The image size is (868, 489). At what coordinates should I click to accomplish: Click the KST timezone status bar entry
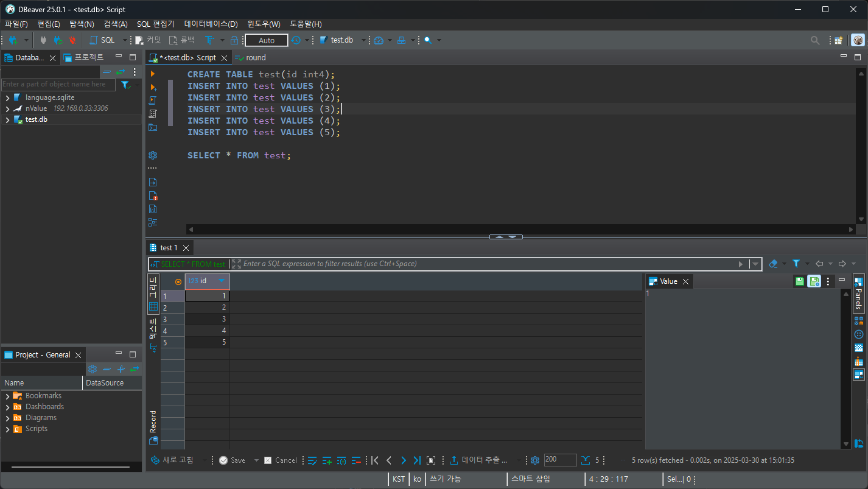pos(399,479)
